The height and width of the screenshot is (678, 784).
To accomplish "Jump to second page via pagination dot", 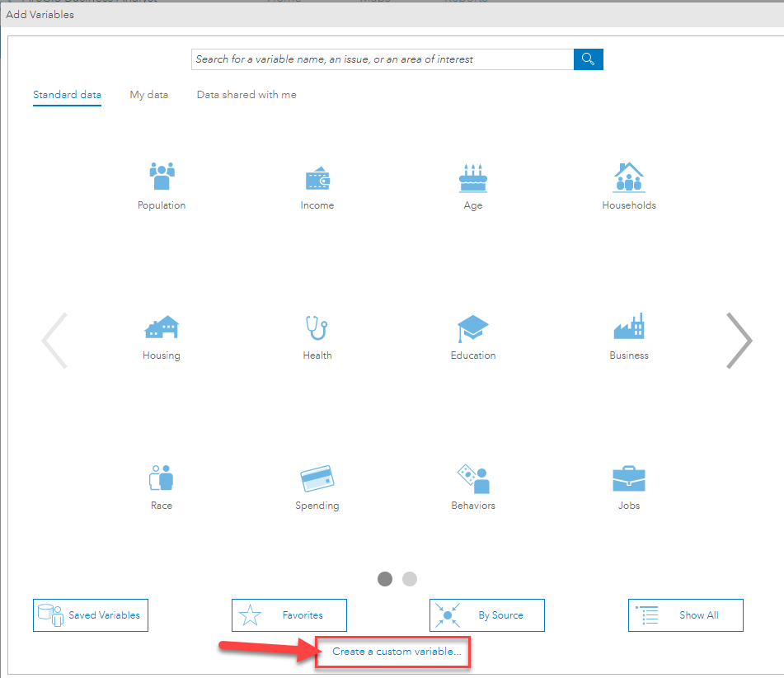I will click(410, 579).
